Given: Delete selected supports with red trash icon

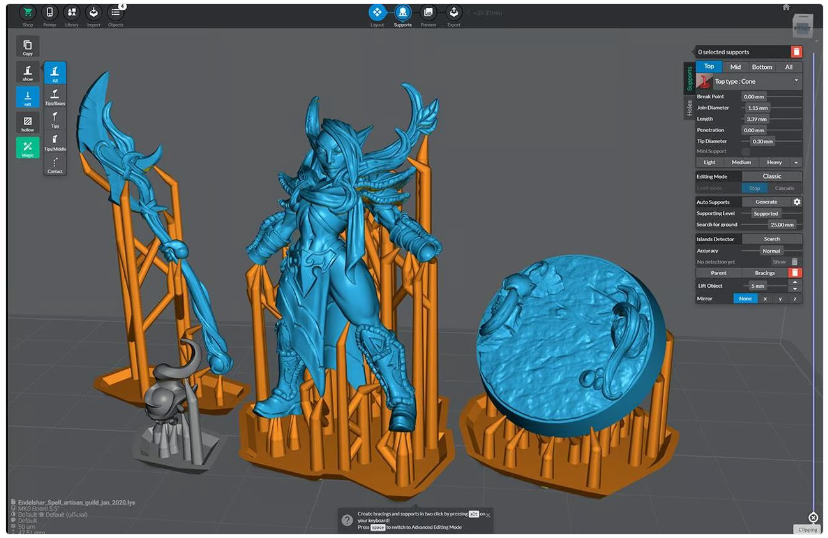Looking at the screenshot, I should tap(796, 52).
